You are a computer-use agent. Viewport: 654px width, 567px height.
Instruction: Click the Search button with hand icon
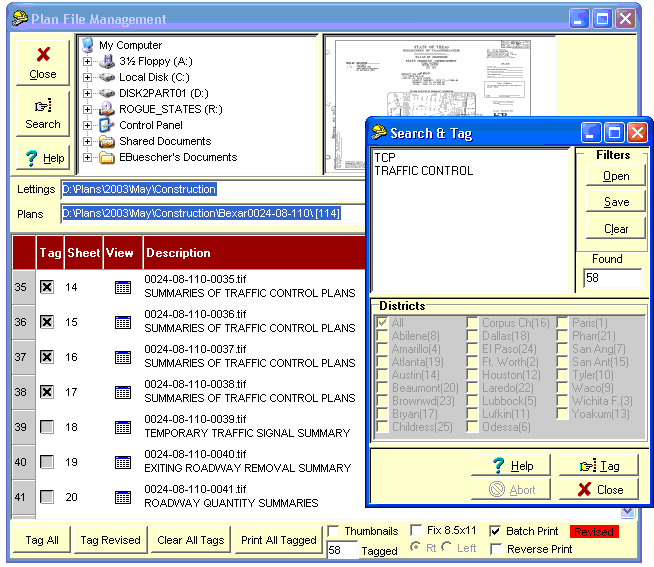(x=43, y=114)
